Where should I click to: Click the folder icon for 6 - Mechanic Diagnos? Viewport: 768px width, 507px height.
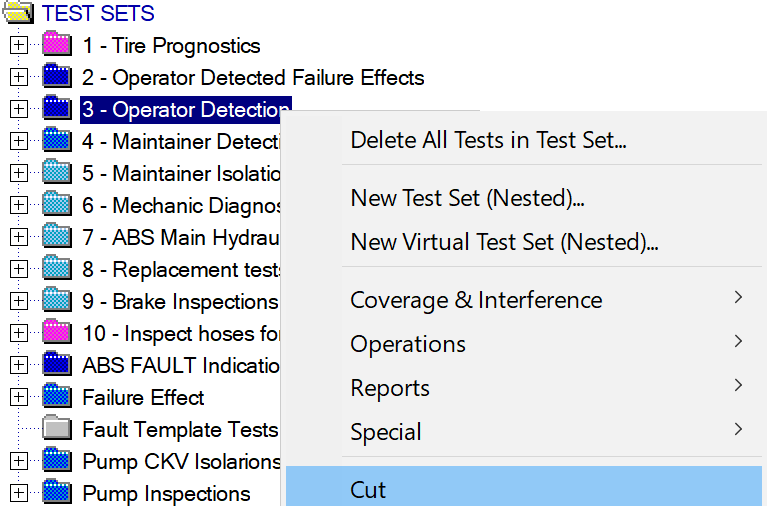point(57,204)
